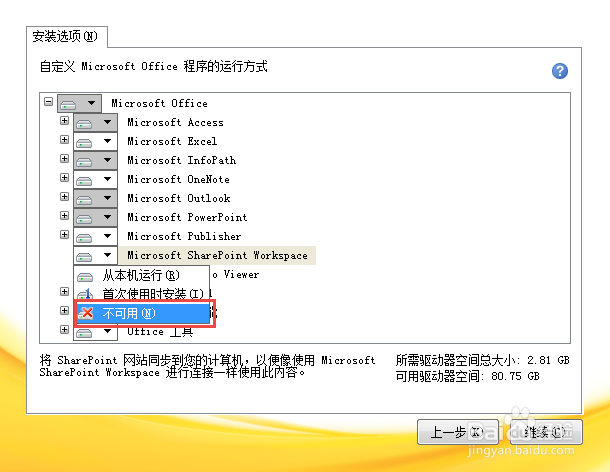Select the Microsoft SharePoint Workspace label
The image size is (610, 472).
coord(217,256)
